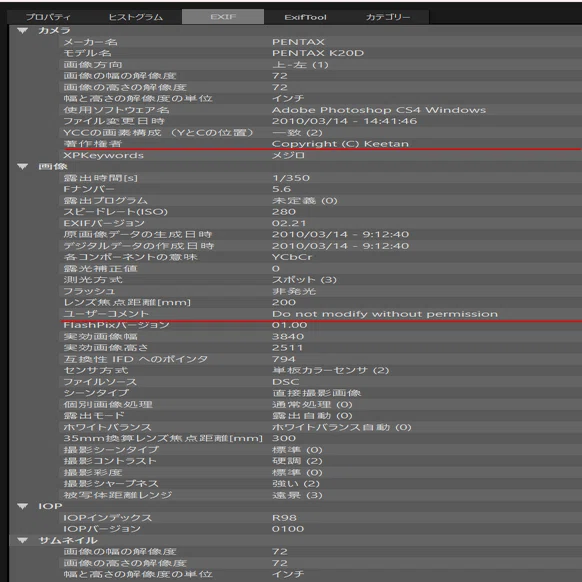
Task: Collapse the 画像 section triangle
Action: pyautogui.click(x=23, y=167)
